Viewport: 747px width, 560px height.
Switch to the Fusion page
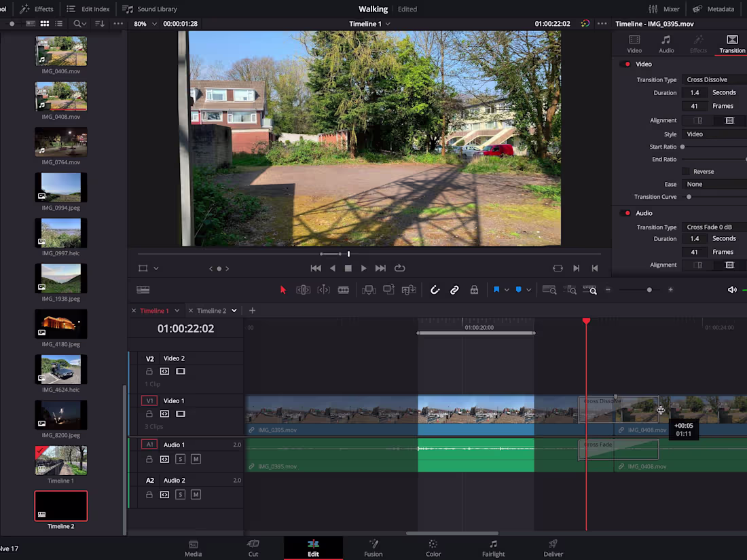(373, 548)
